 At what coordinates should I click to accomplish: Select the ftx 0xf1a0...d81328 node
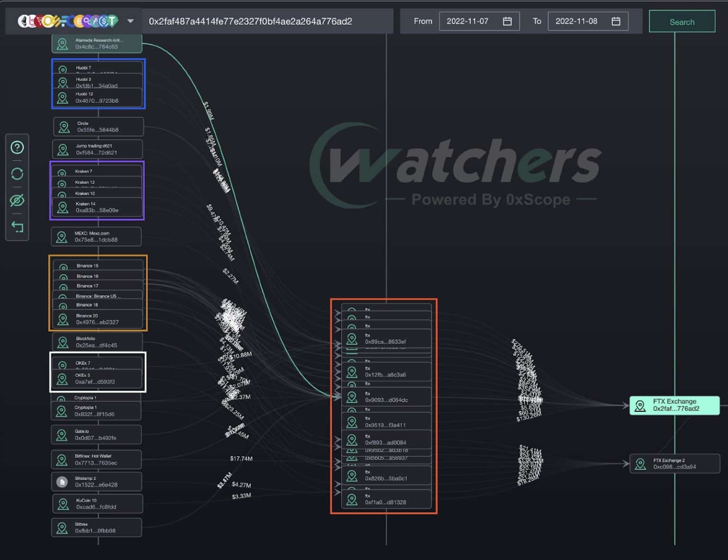386,499
